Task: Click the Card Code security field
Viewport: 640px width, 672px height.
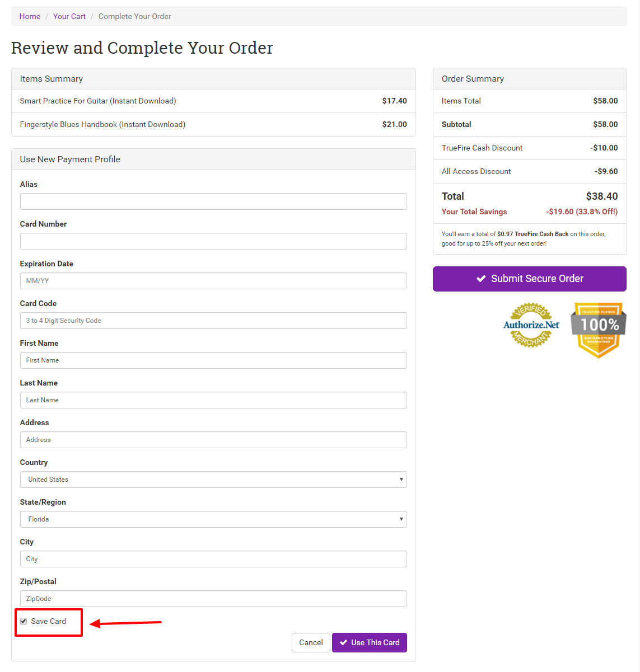Action: (x=213, y=321)
